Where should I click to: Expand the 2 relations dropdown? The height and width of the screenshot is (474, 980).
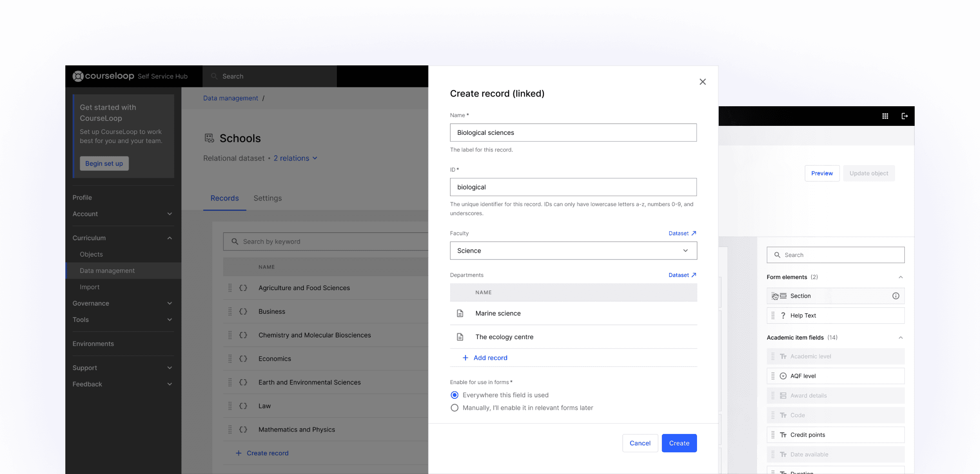(x=295, y=158)
